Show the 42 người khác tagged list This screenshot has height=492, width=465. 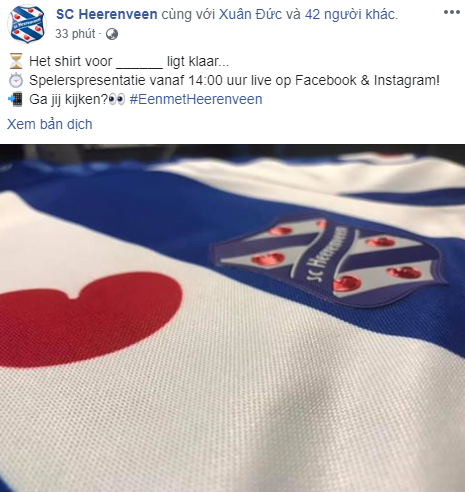click(350, 14)
